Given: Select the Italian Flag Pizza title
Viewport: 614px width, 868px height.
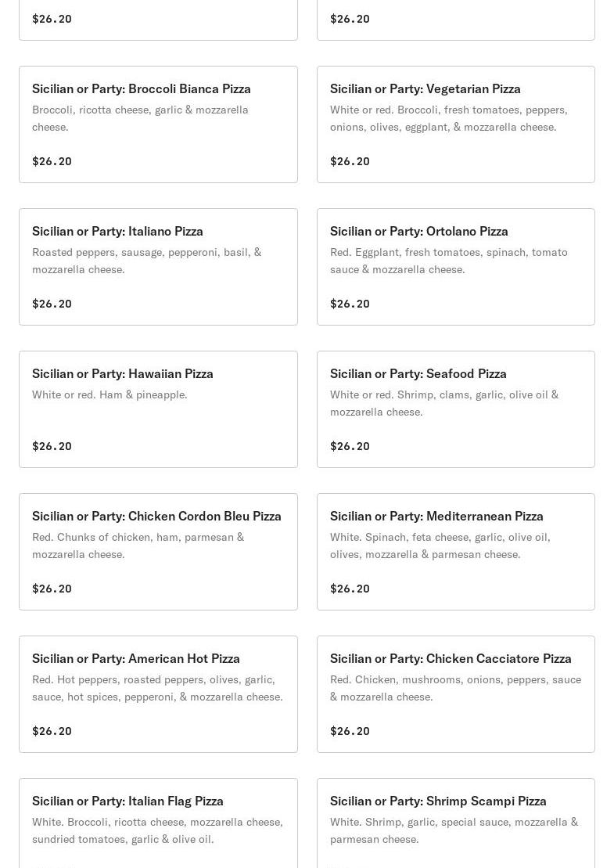Looking at the screenshot, I should pyautogui.click(x=127, y=801).
